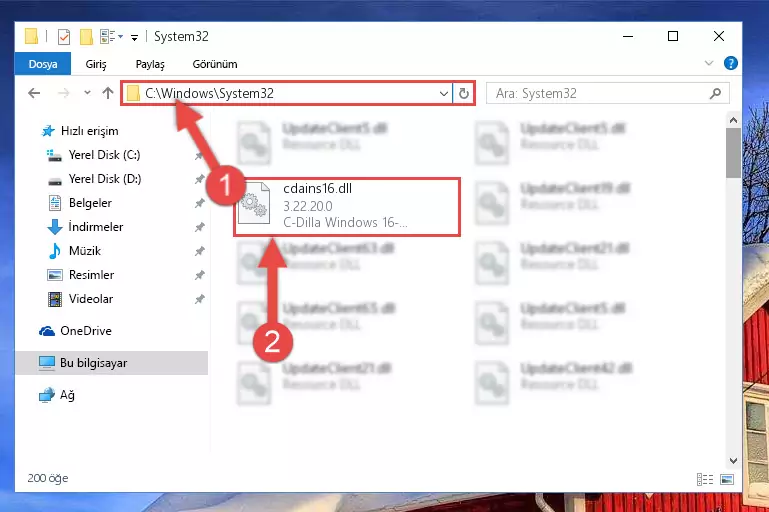This screenshot has width=769, height=512.
Task: Click the Forward navigation arrow
Action: (x=64, y=93)
